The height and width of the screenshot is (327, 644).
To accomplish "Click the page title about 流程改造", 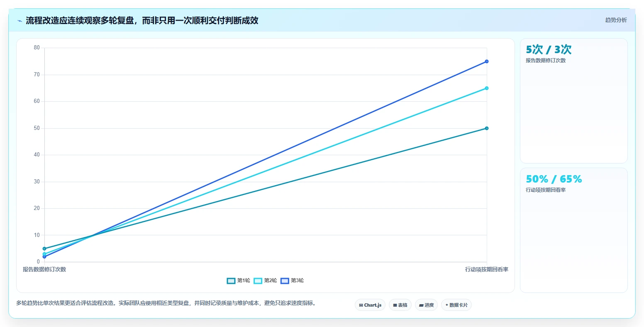I will pos(142,21).
